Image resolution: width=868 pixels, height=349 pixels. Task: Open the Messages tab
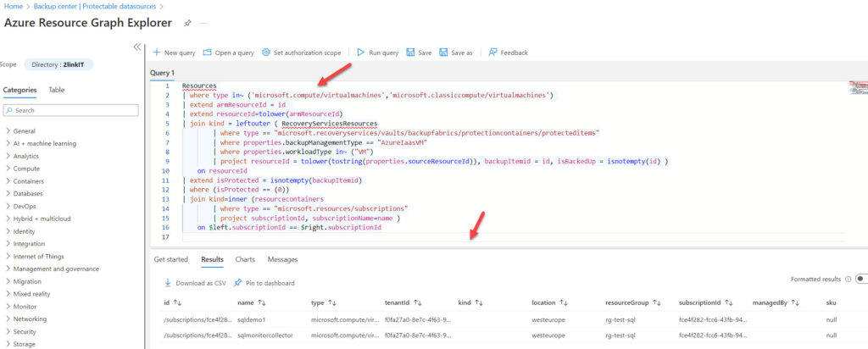click(x=283, y=259)
